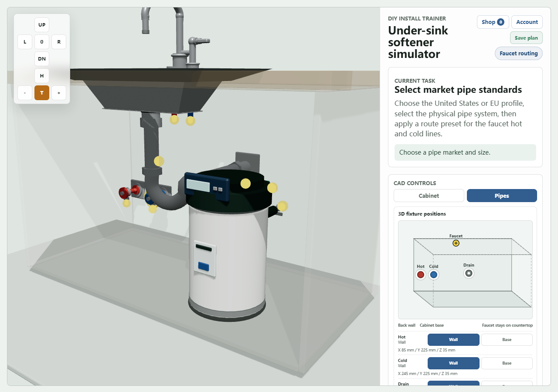Screen dimensions: 558x392
Task: Select the blue Cold fixture marker
Action: point(433,274)
